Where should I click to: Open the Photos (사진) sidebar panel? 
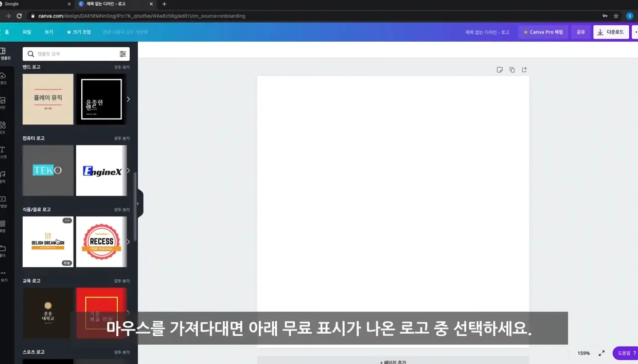coord(3,103)
